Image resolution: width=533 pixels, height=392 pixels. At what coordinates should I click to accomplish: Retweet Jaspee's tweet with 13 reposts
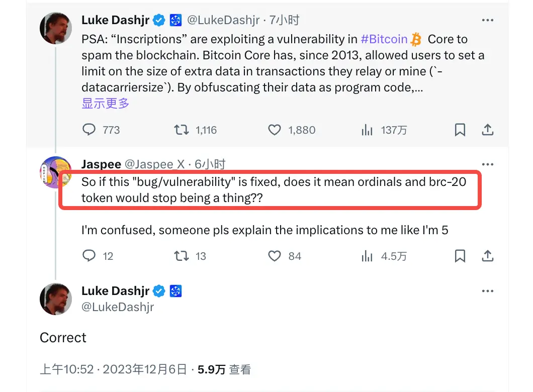click(181, 256)
